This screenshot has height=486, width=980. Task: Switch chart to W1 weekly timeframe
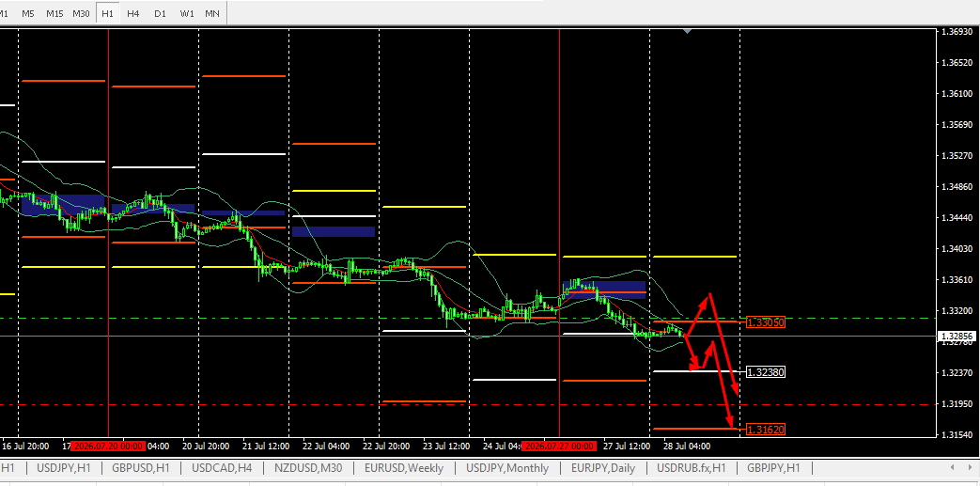186,13
